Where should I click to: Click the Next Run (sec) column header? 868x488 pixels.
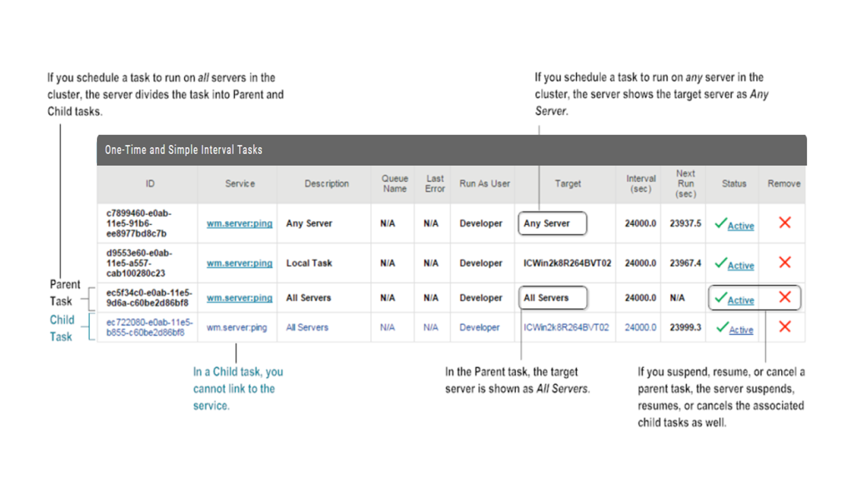pyautogui.click(x=685, y=184)
